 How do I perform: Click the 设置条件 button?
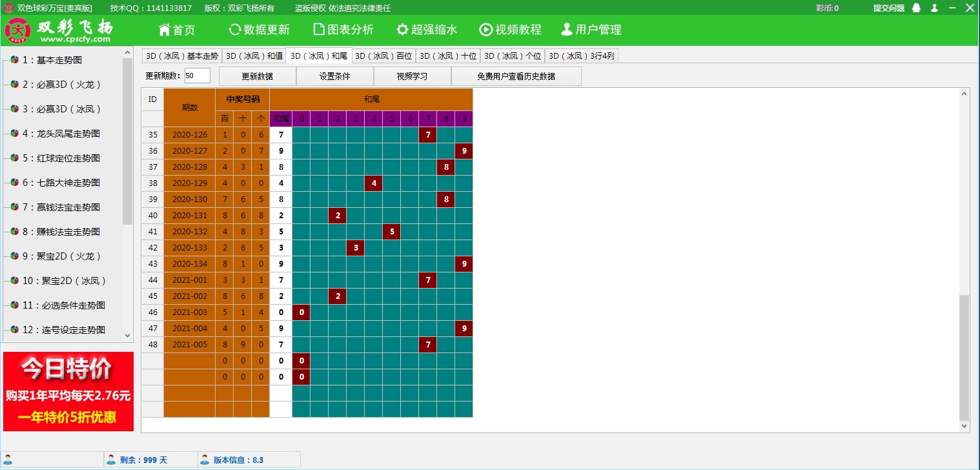[334, 76]
